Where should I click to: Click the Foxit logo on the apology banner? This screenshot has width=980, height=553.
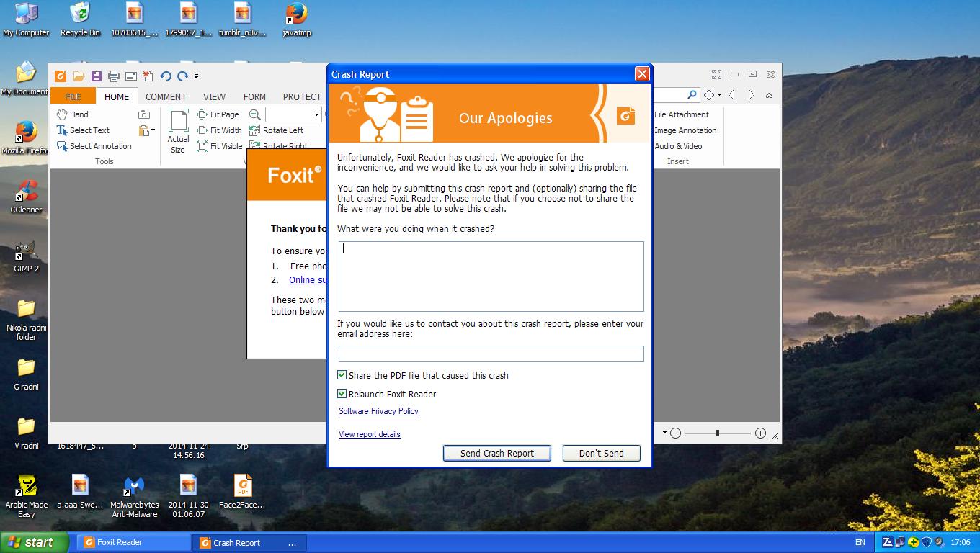tap(625, 115)
